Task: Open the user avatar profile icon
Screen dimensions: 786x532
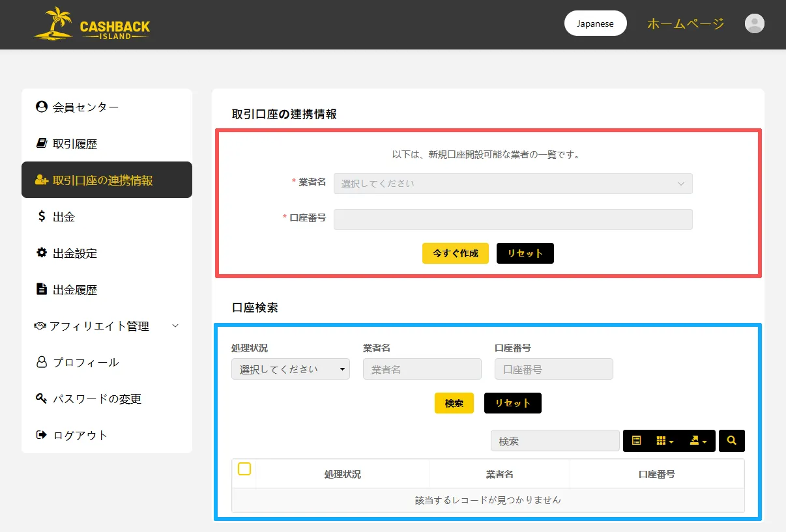Action: (754, 24)
